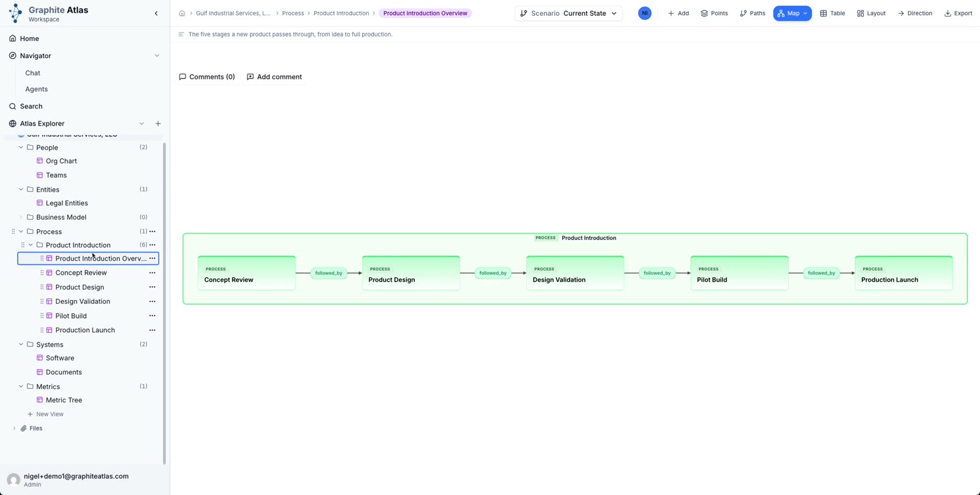Screen dimensions: 980x495
Task: Click the Org Chart view icon
Action: (x=40, y=161)
